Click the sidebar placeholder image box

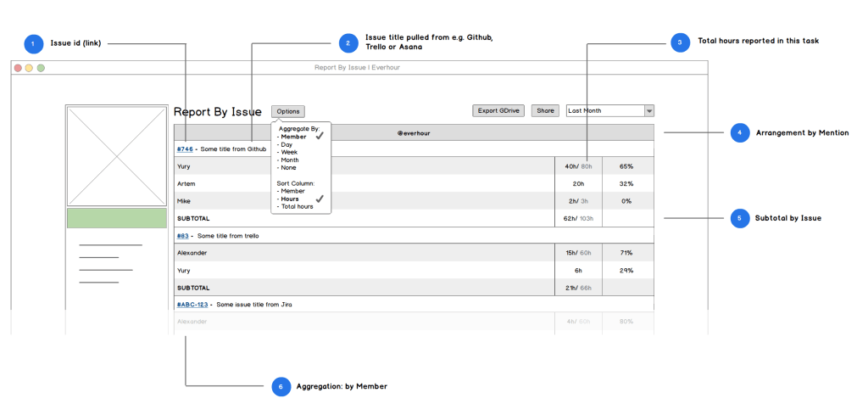[x=117, y=155]
